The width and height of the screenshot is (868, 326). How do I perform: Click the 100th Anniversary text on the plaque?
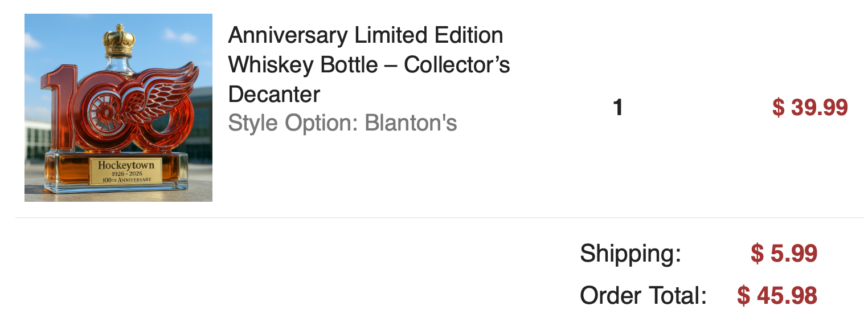(126, 180)
